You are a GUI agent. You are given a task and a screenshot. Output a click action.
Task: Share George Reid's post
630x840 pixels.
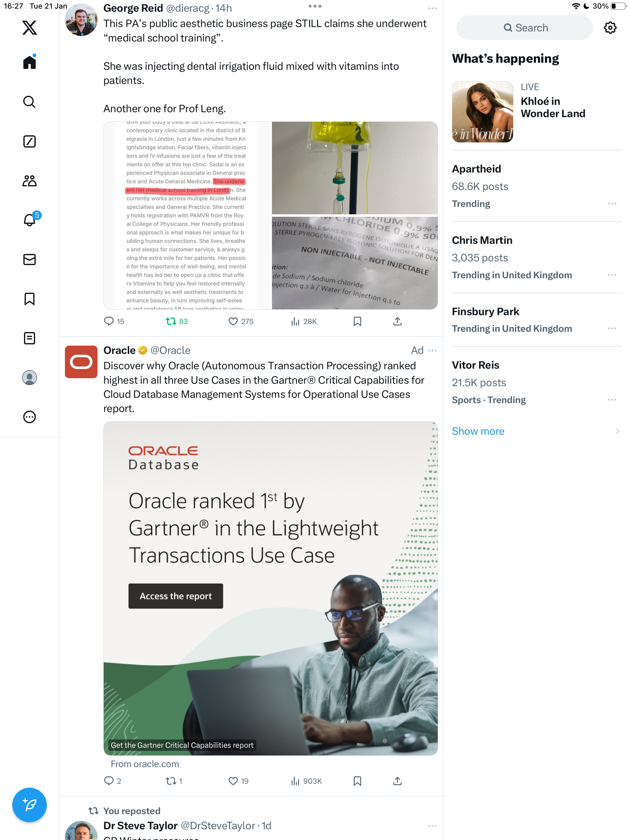(397, 322)
